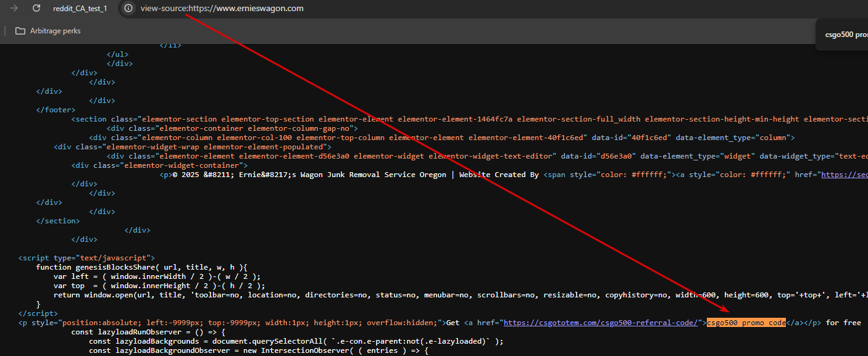The width and height of the screenshot is (868, 356).
Task: Open the csgototem.com csgo500-referral-code link
Action: click(x=601, y=323)
